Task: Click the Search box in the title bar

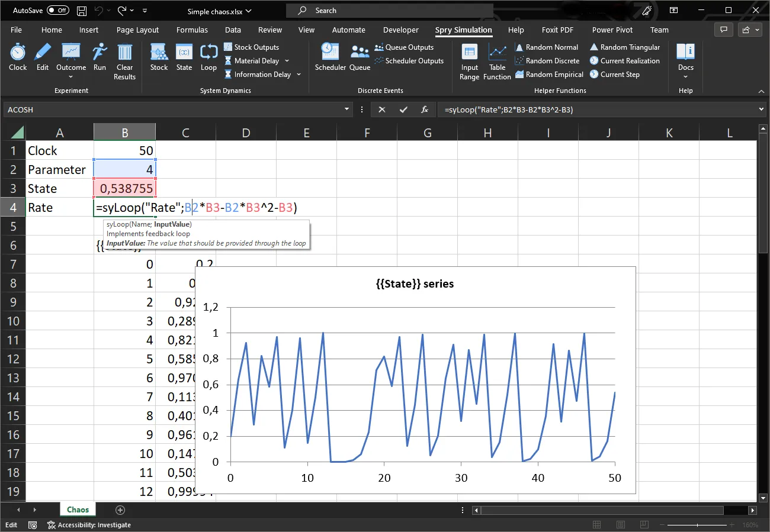Action: pos(389,10)
